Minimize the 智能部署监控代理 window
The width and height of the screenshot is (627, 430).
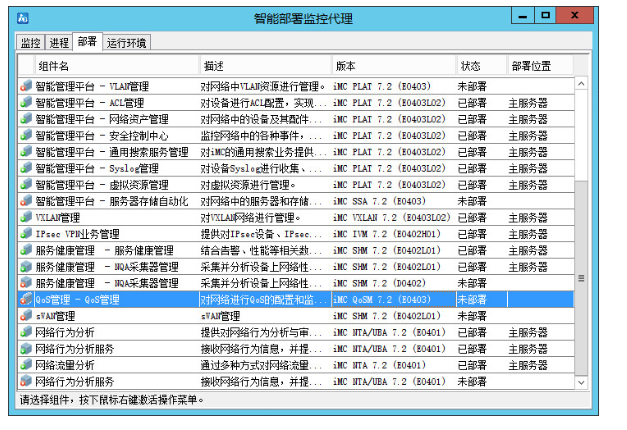coord(523,16)
